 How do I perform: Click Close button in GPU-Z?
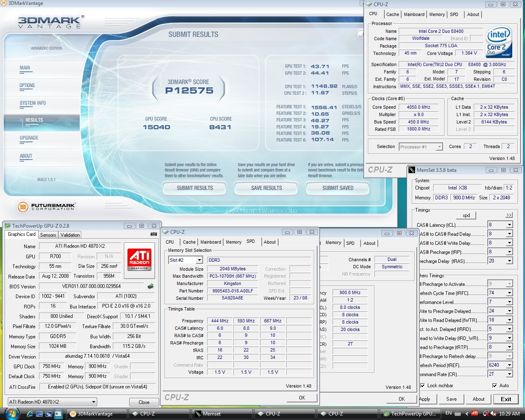(144, 402)
